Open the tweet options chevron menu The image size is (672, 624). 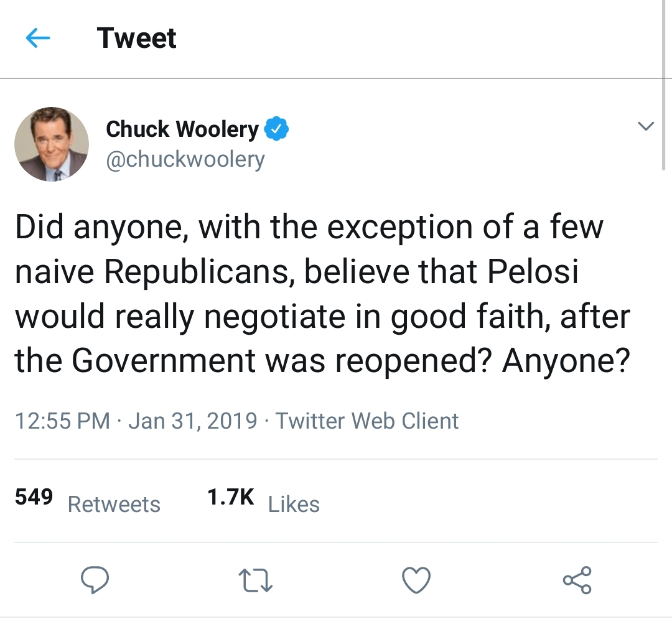tap(646, 127)
